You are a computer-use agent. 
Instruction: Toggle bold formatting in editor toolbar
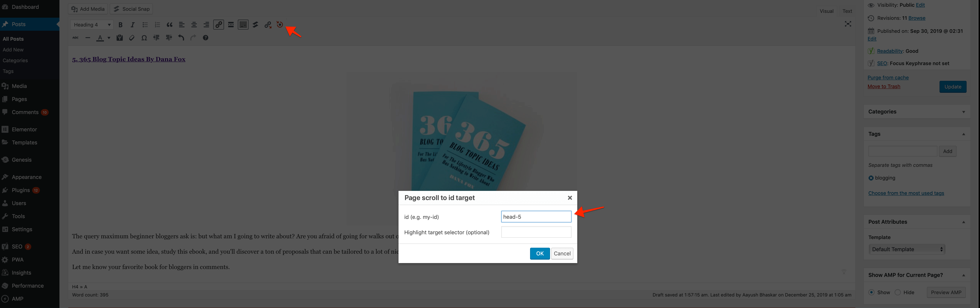[x=120, y=25]
